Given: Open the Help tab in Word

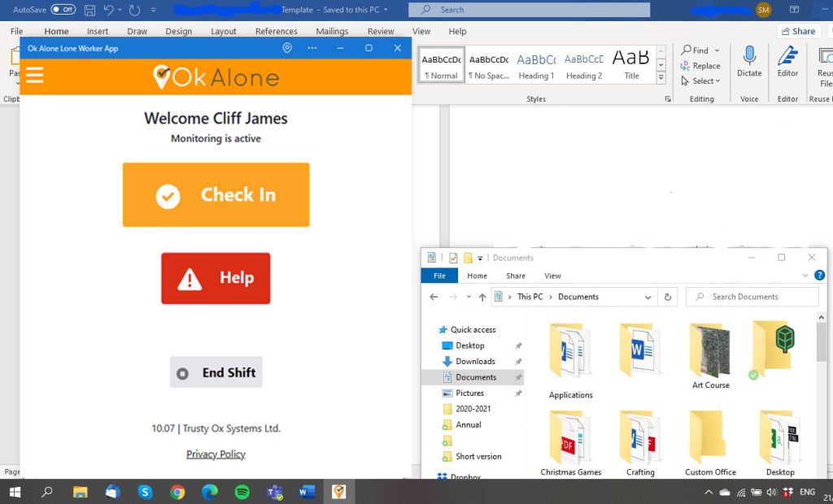Looking at the screenshot, I should [457, 32].
